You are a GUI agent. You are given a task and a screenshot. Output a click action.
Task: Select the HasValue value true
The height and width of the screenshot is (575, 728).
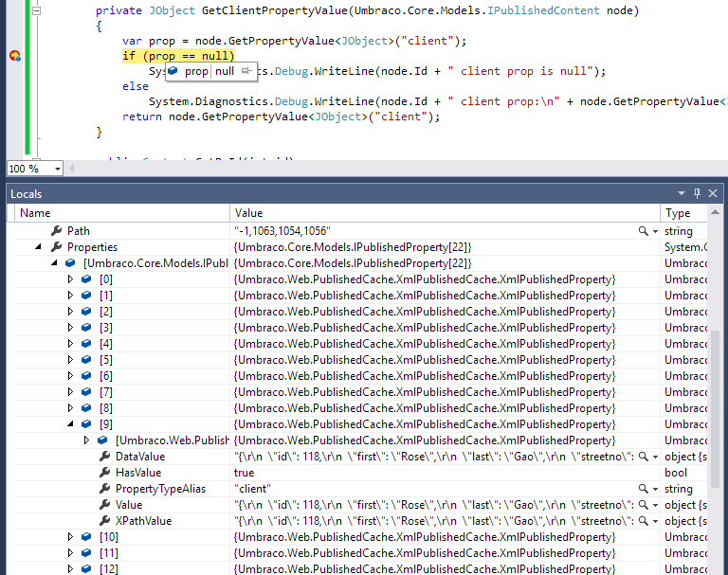(x=245, y=473)
